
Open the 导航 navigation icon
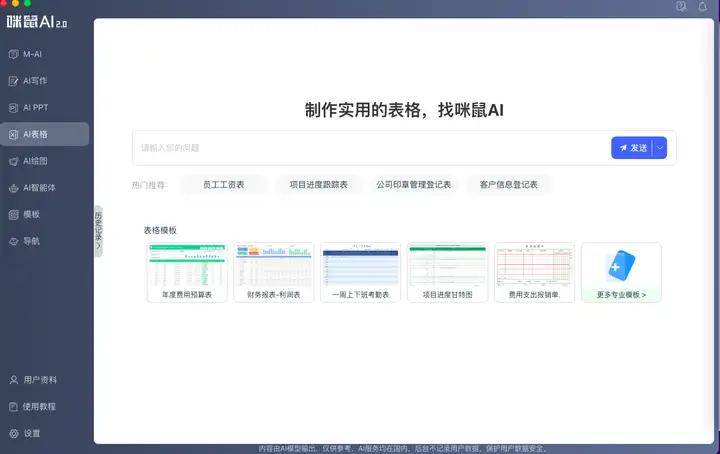13,241
